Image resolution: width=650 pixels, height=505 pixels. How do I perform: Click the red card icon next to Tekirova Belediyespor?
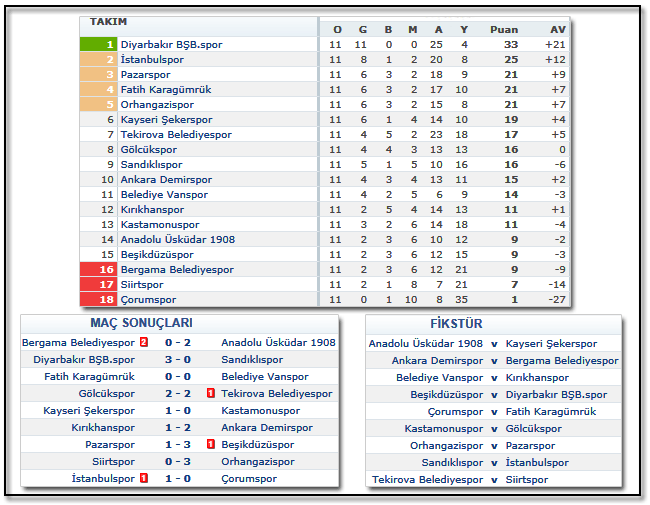[211, 393]
